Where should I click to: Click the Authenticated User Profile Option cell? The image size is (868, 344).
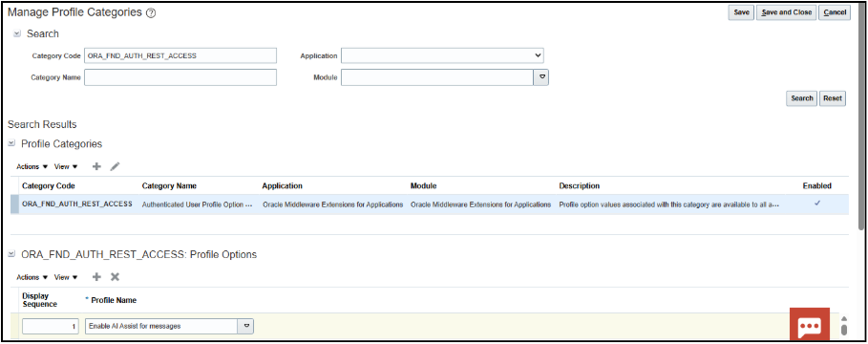pyautogui.click(x=197, y=204)
